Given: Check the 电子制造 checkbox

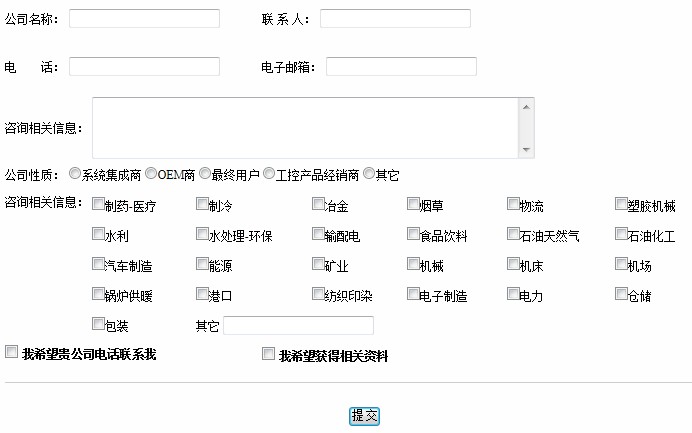Looking at the screenshot, I should point(413,295).
